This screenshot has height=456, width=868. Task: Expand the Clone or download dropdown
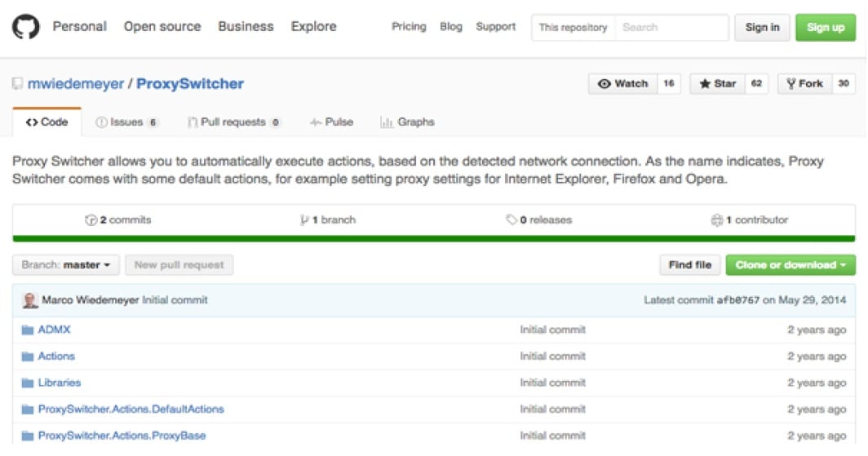790,265
